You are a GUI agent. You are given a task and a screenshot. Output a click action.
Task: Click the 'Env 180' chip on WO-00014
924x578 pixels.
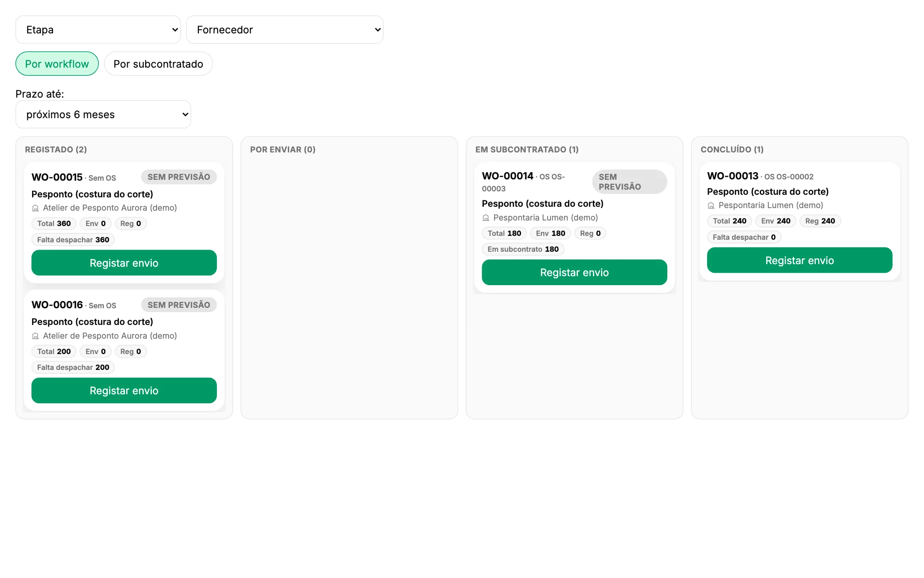551,233
